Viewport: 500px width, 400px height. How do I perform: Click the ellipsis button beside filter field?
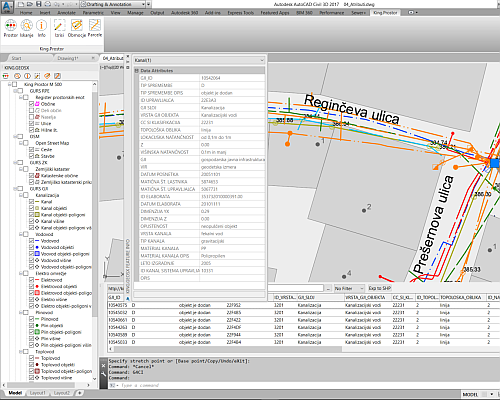[x=328, y=288]
